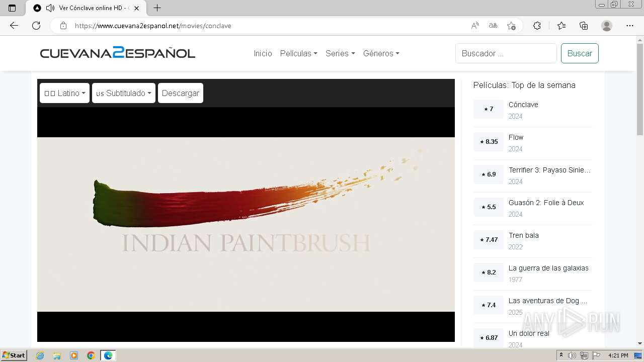Click the Descargar button
644x362 pixels.
point(181,93)
